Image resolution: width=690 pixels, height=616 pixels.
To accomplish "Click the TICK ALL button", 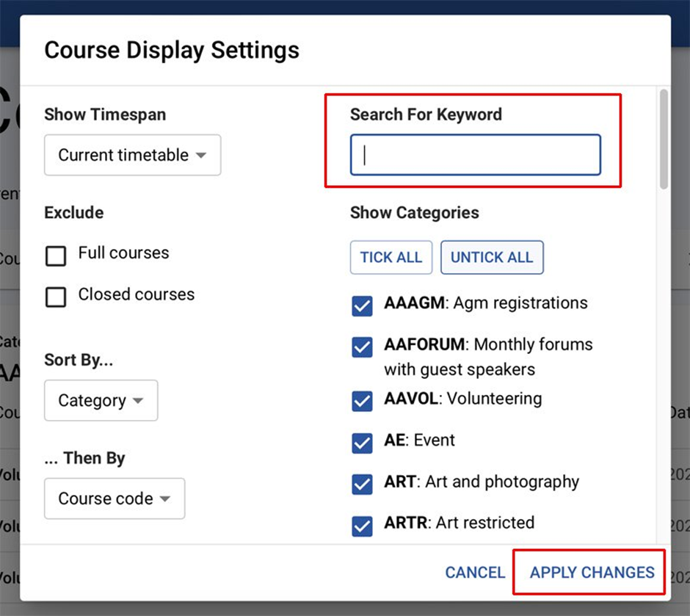I will (x=391, y=258).
